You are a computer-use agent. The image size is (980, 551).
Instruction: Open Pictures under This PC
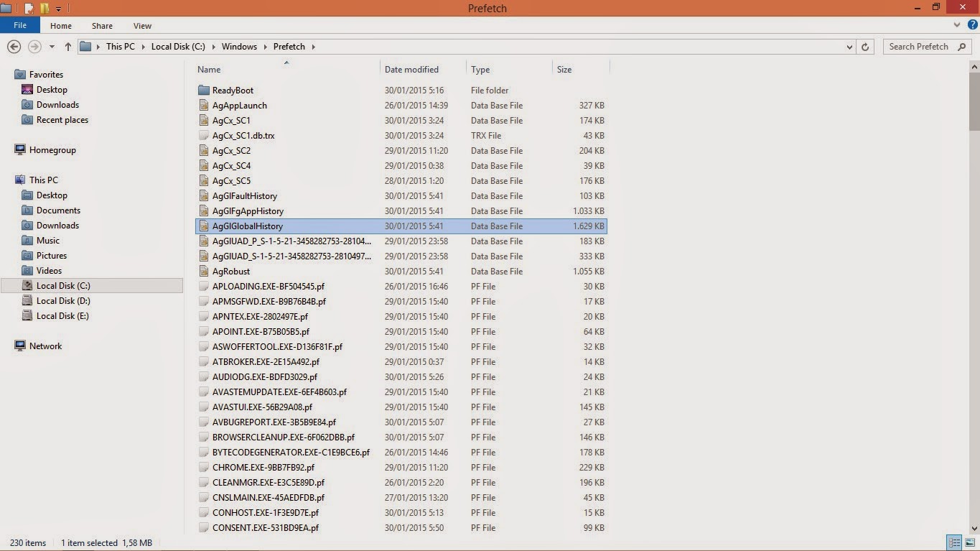point(52,256)
